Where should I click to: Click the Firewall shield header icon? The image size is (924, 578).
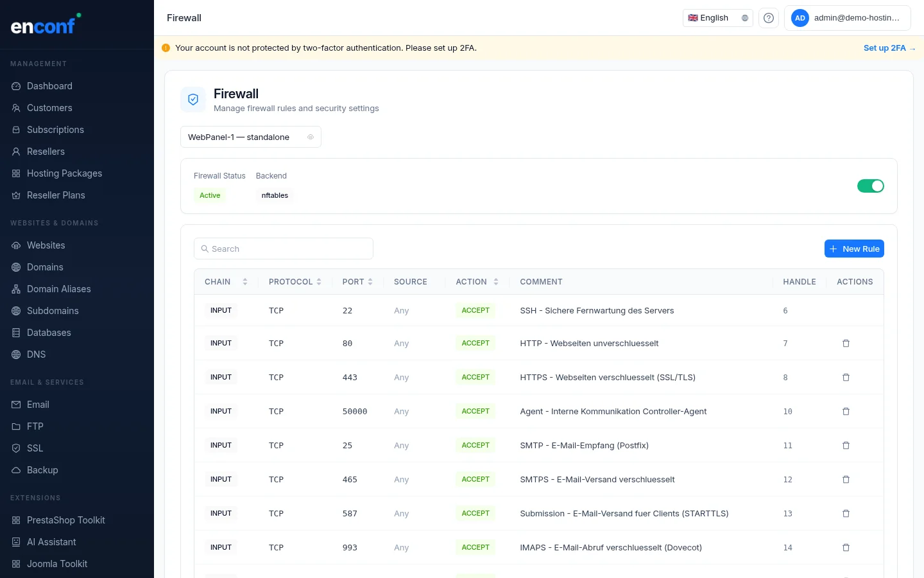pos(193,100)
